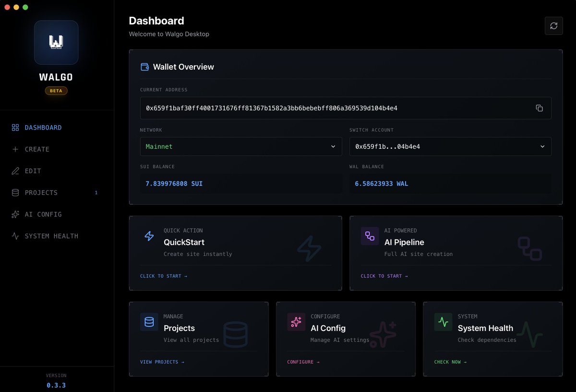Click the Dashboard grid icon in the sidebar
The height and width of the screenshot is (392, 576).
[x=15, y=128]
